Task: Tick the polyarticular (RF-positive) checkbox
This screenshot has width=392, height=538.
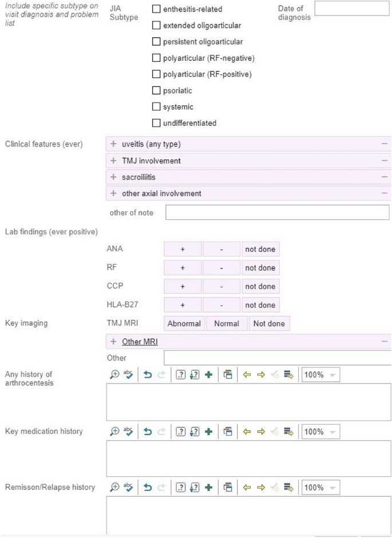Action: (156, 74)
